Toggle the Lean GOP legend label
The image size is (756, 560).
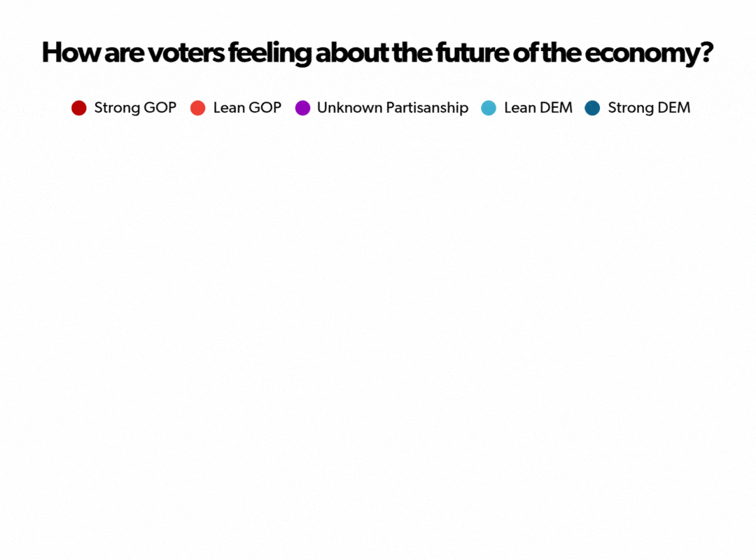[x=247, y=108]
